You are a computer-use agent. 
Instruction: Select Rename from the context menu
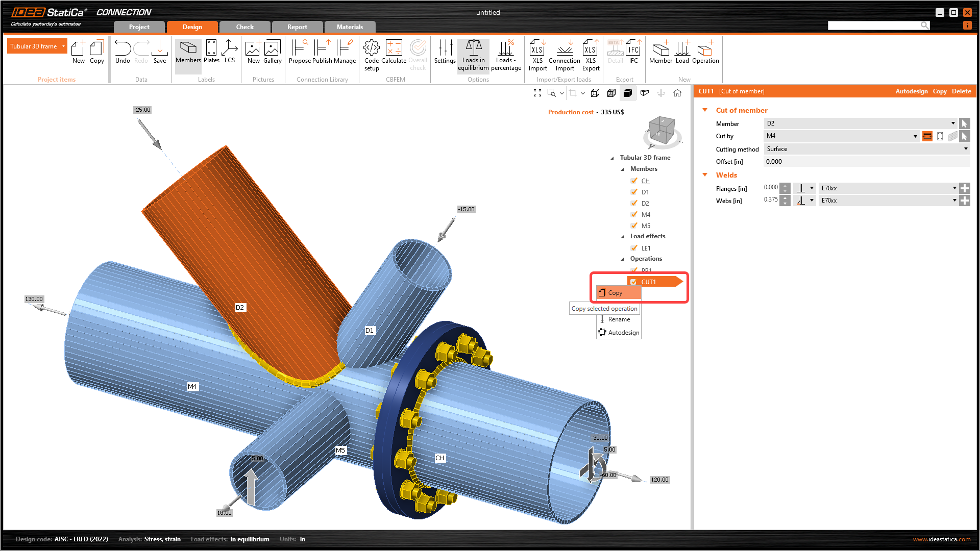point(619,319)
